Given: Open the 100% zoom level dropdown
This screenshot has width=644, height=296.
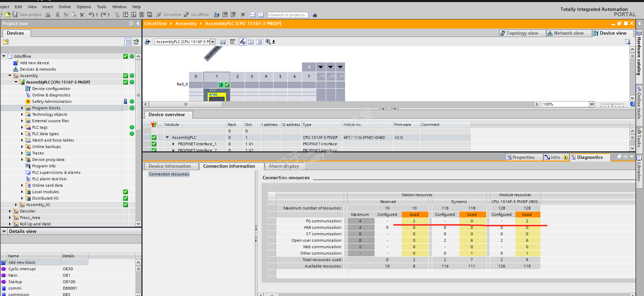Looking at the screenshot, I should (x=592, y=104).
